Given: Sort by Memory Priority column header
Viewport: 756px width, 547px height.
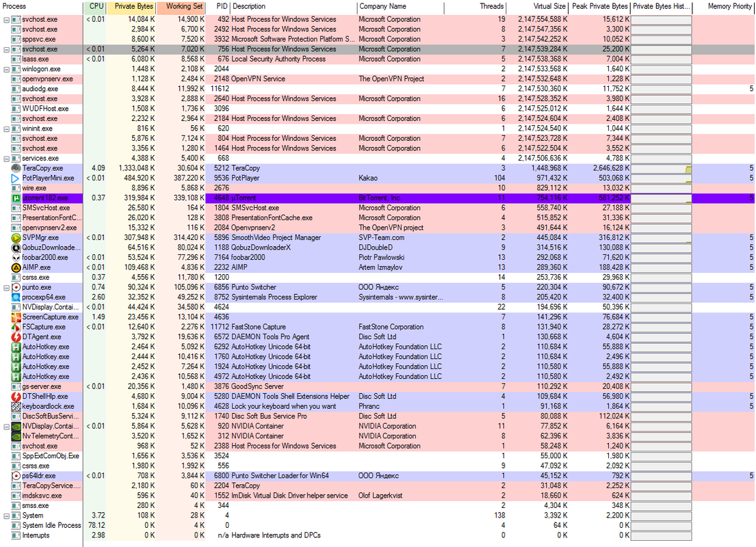Looking at the screenshot, I should point(724,7).
